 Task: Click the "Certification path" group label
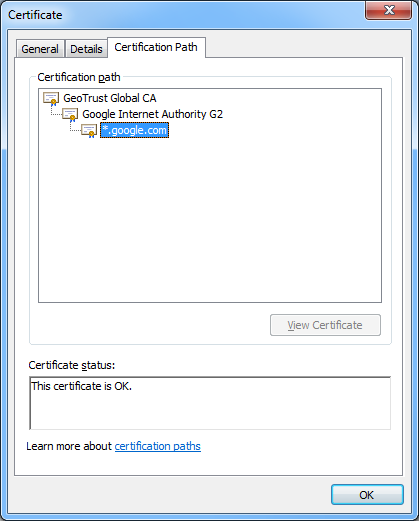click(79, 77)
